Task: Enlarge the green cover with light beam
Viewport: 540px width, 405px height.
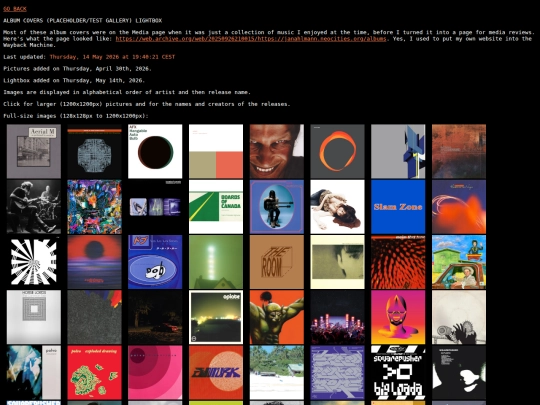Action: click(216, 262)
